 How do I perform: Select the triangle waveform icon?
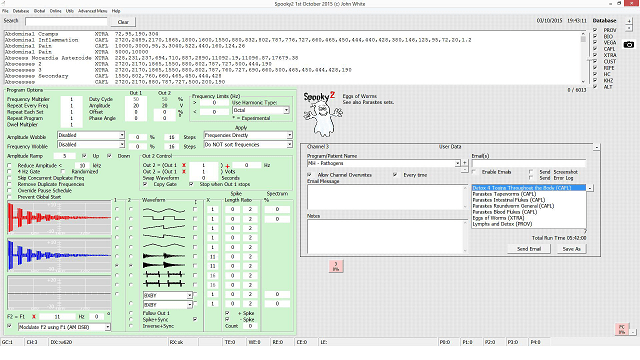point(164,247)
